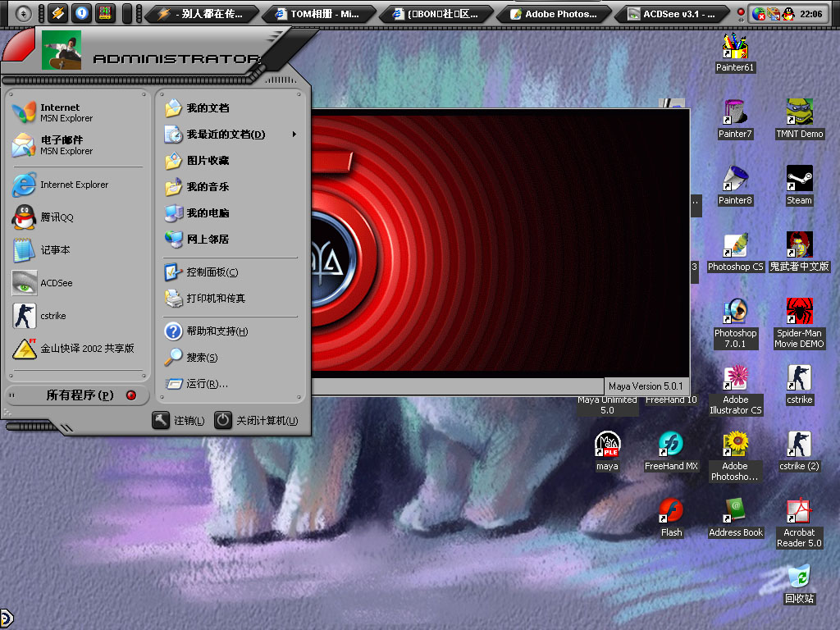Click the lightning quick launch icon
Image resolution: width=840 pixels, height=630 pixels.
[57, 13]
